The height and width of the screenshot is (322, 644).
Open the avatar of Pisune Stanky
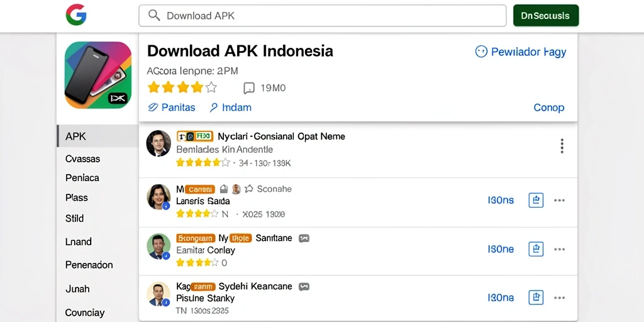click(x=158, y=294)
